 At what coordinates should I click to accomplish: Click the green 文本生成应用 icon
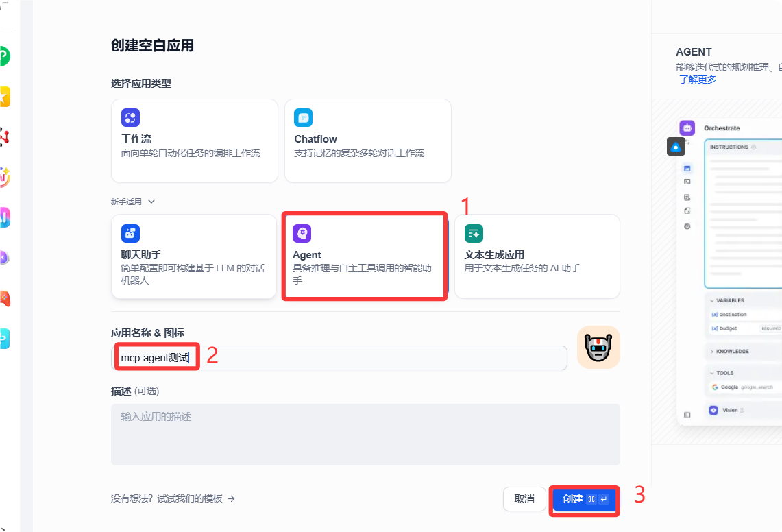point(473,233)
